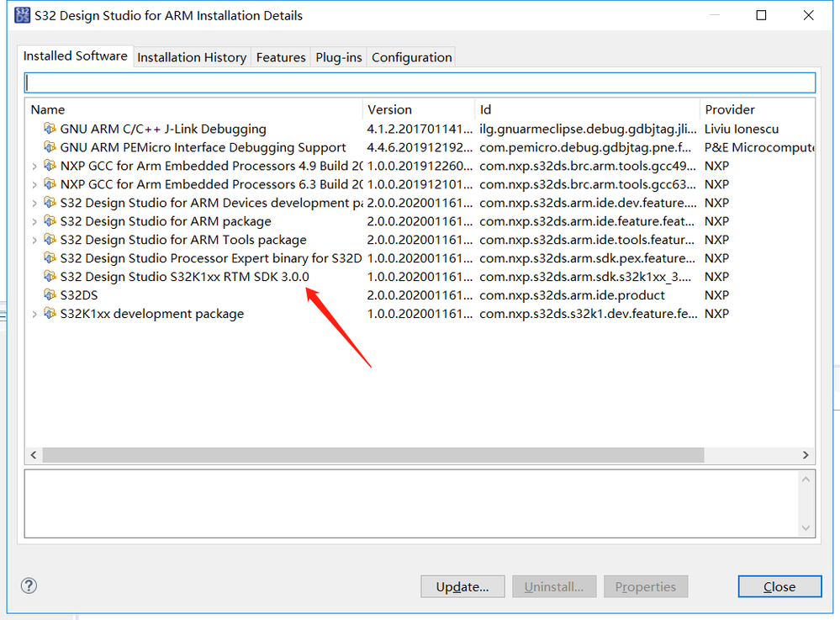The height and width of the screenshot is (620, 840).
Task: Click the icon beside GNU ARM C/C++ J-Link Debugging
Action: coord(50,129)
